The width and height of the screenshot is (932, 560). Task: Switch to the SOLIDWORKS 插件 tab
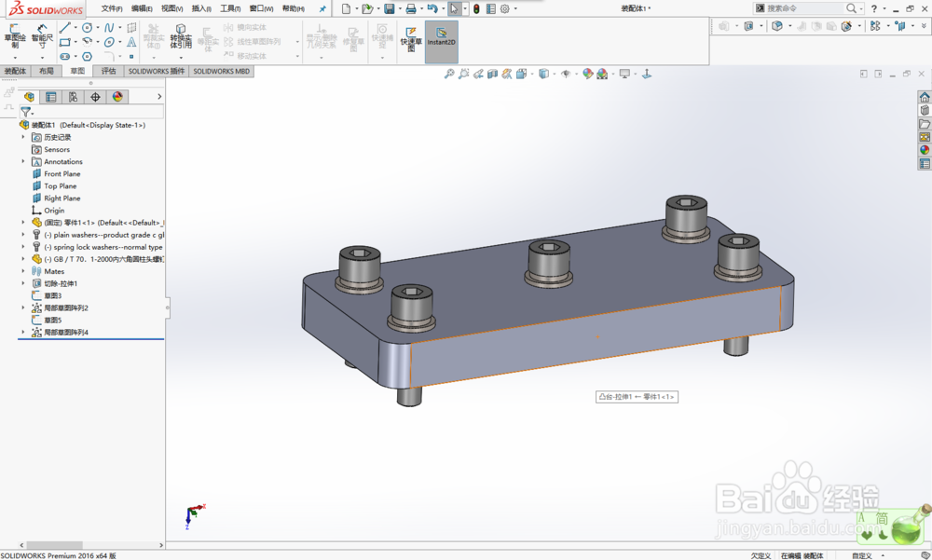pos(157,72)
